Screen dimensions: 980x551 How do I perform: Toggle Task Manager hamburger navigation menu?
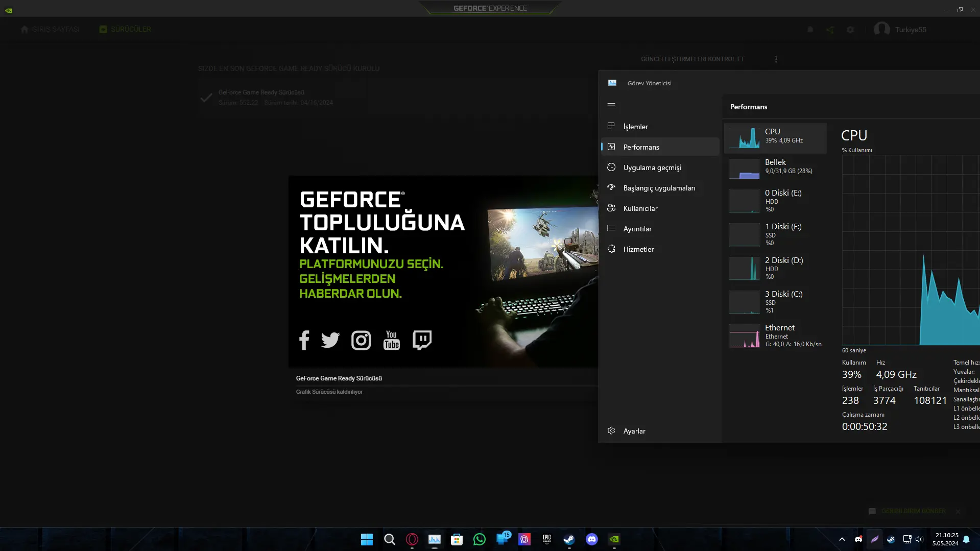611,106
